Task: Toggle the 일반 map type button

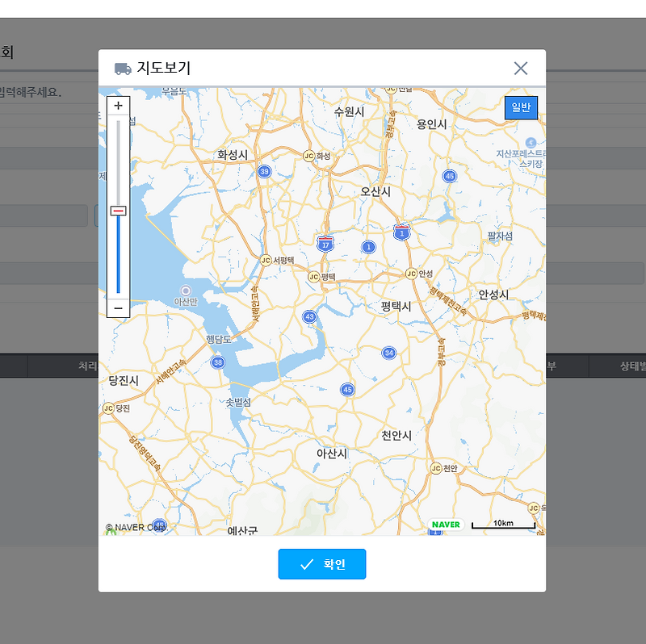Action: tap(521, 107)
